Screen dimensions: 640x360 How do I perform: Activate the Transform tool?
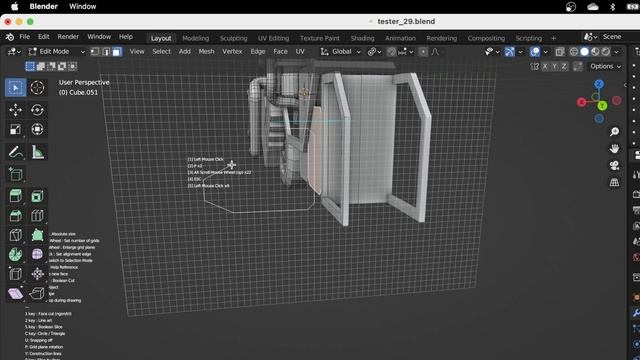pyautogui.click(x=37, y=129)
